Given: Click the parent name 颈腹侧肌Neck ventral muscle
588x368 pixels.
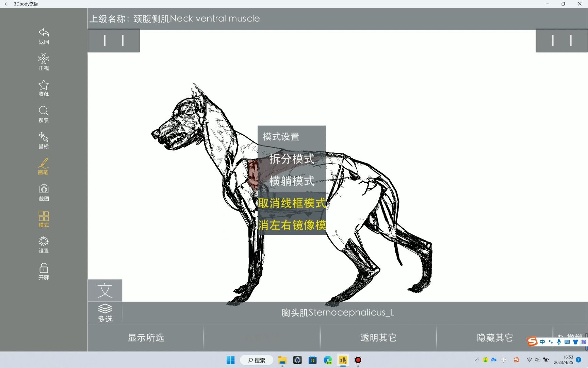Looking at the screenshot, I should click(x=196, y=18).
